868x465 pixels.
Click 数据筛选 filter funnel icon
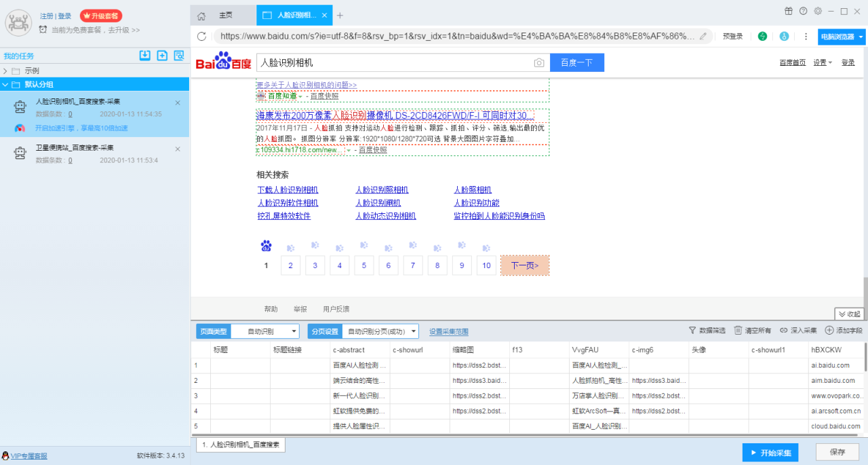[692, 331]
